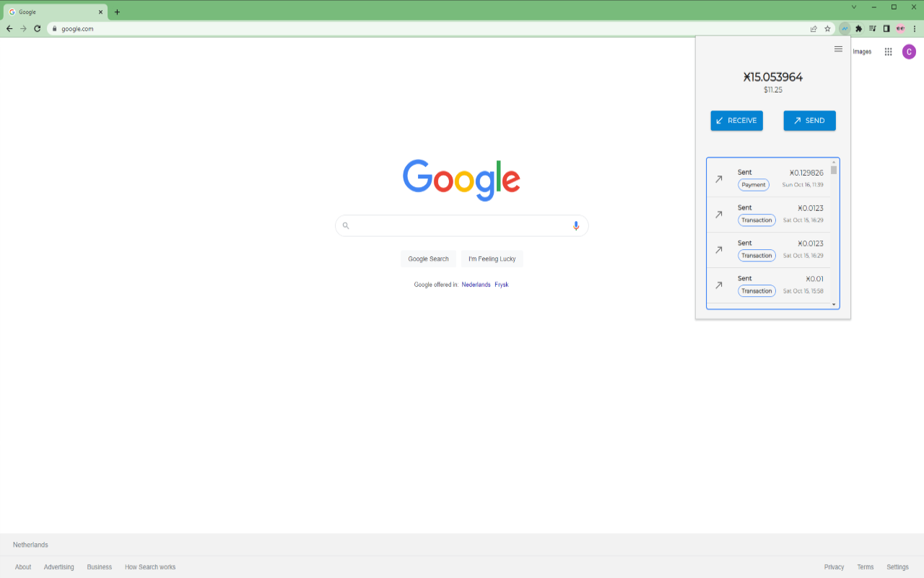
Task: Open the Privacy footer link
Action: tap(834, 567)
